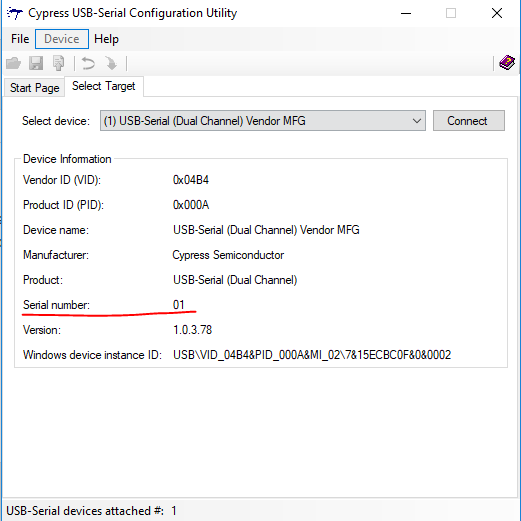Click the Connect button
The width and height of the screenshot is (521, 521).
[x=469, y=121]
